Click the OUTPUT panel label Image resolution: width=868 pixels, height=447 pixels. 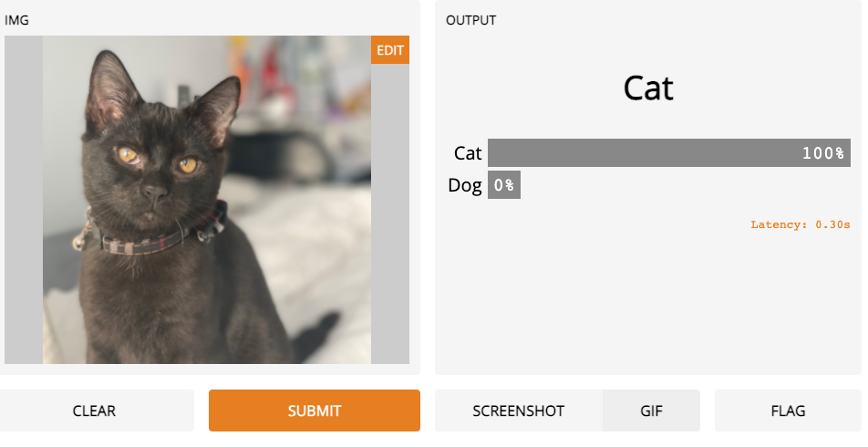coord(470,20)
